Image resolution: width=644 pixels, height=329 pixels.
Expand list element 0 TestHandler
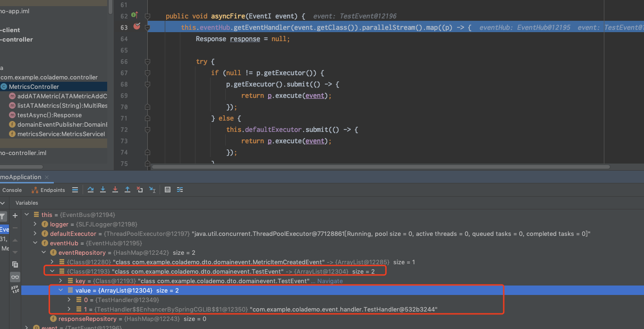[69, 300]
